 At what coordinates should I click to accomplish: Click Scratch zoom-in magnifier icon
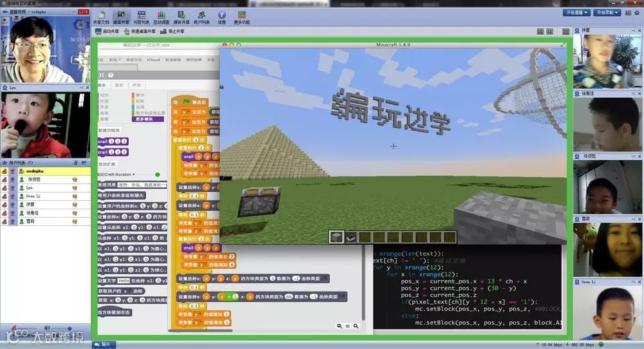point(355,326)
